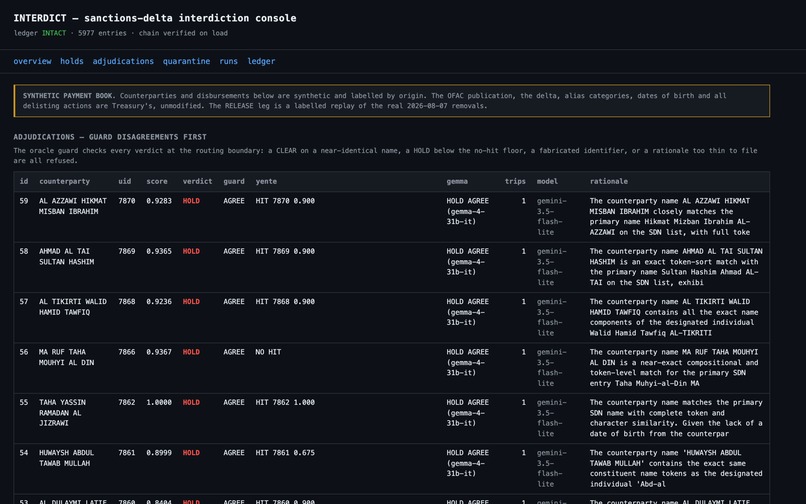806x504 pixels.
Task: Click yente result HIT 7862 1.000
Action: coord(285,403)
